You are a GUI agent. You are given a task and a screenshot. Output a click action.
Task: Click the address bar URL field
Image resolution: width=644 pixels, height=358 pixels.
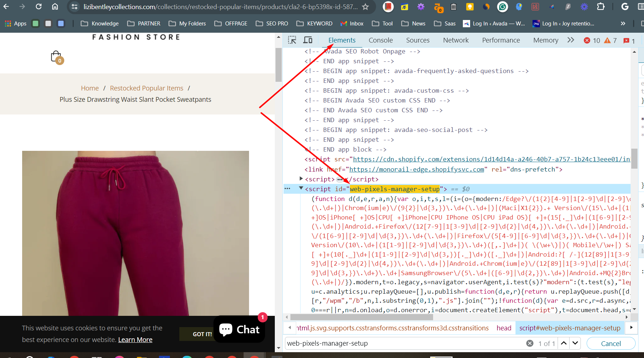[x=220, y=7]
